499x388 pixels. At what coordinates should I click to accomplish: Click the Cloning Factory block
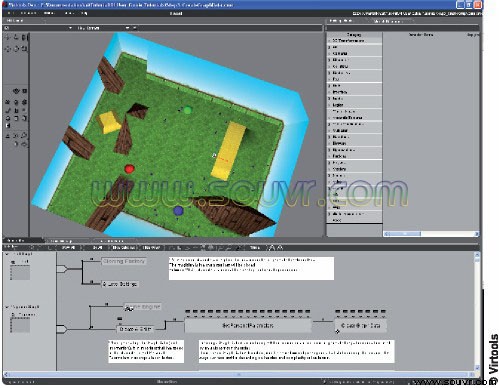[x=124, y=261]
